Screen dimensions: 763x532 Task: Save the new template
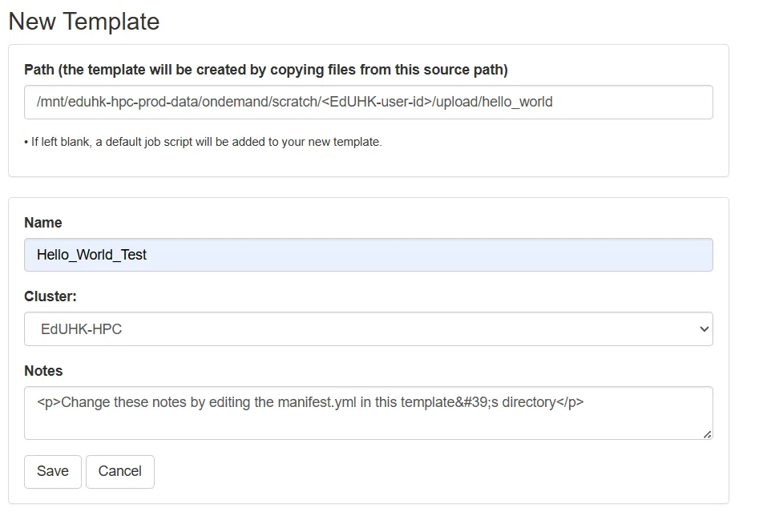click(53, 472)
